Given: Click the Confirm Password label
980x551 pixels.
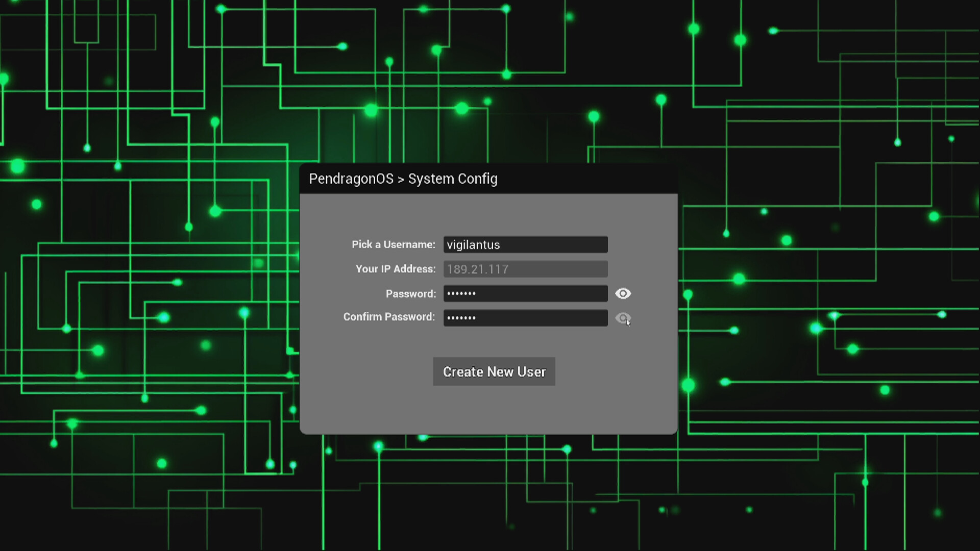Looking at the screenshot, I should click(388, 317).
